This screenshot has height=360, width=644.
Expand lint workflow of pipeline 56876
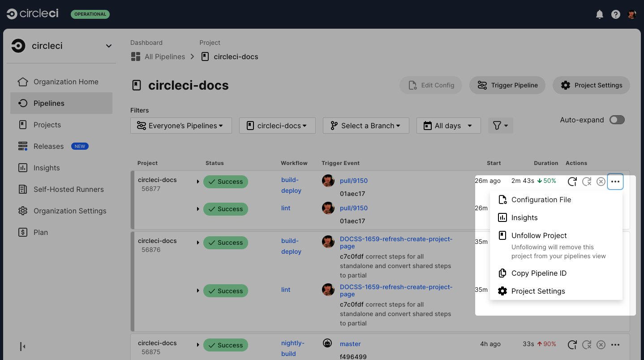(x=198, y=291)
